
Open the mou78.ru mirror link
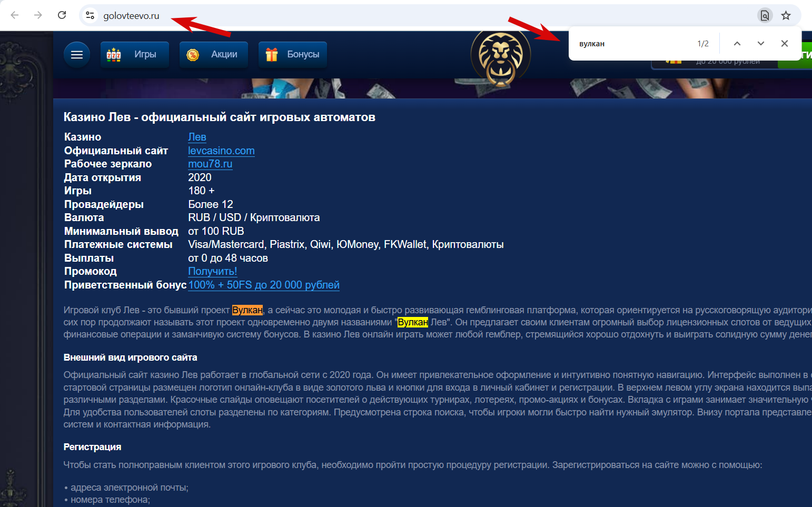click(x=210, y=164)
